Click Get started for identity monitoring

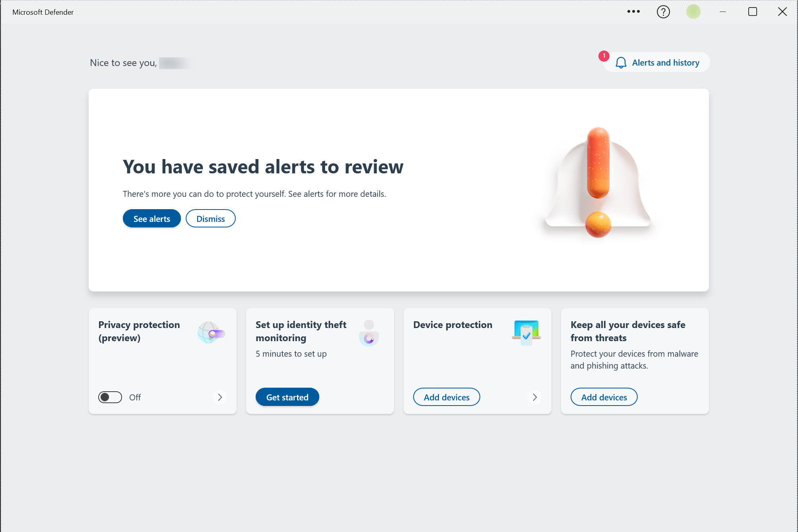tap(287, 397)
